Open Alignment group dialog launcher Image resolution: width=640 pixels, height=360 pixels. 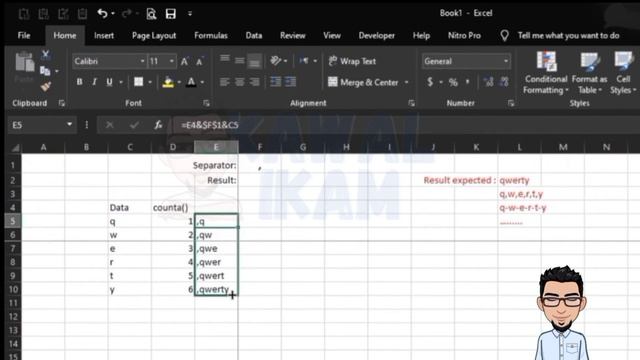coord(411,103)
